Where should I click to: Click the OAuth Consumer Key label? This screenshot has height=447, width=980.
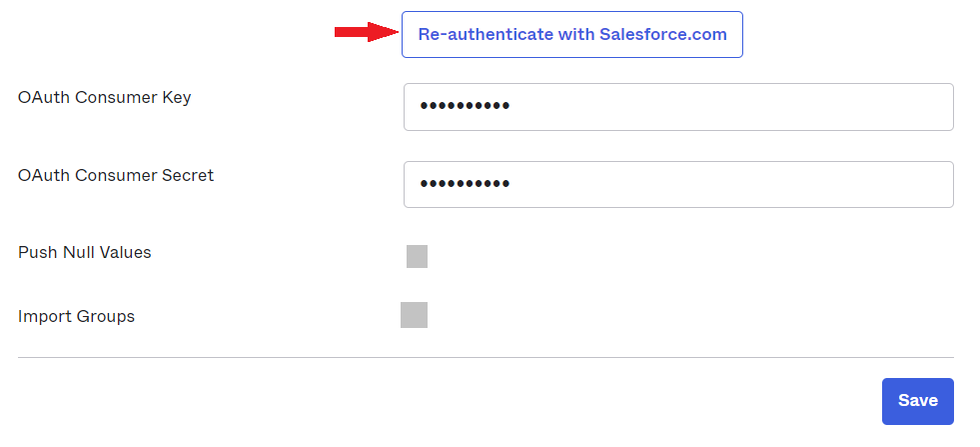click(x=104, y=97)
